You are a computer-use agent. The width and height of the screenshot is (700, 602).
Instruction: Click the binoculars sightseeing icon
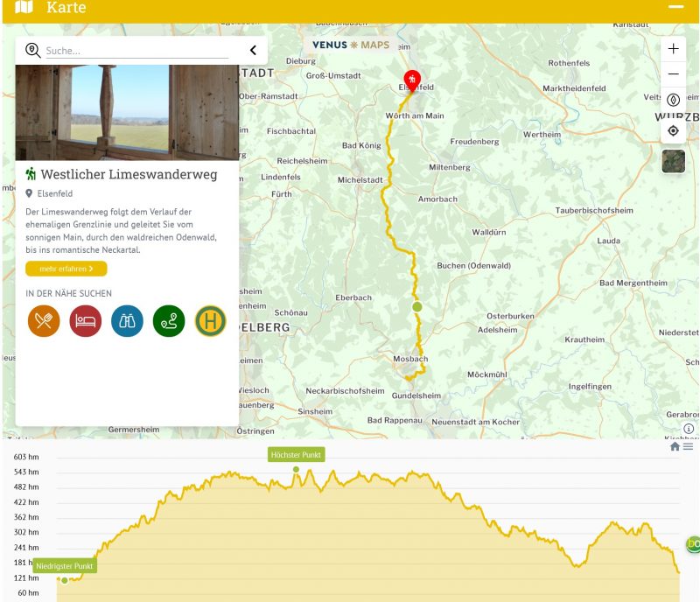(127, 321)
